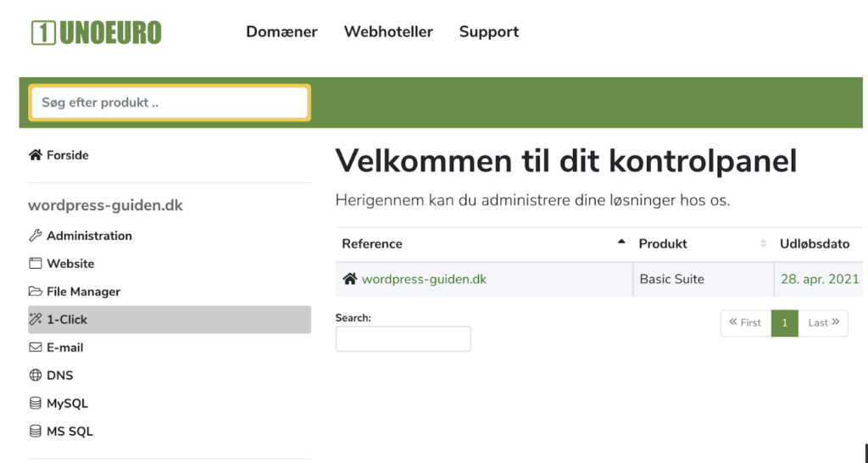868x463 pixels.
Task: Click the MySQL database icon
Action: pyautogui.click(x=36, y=403)
